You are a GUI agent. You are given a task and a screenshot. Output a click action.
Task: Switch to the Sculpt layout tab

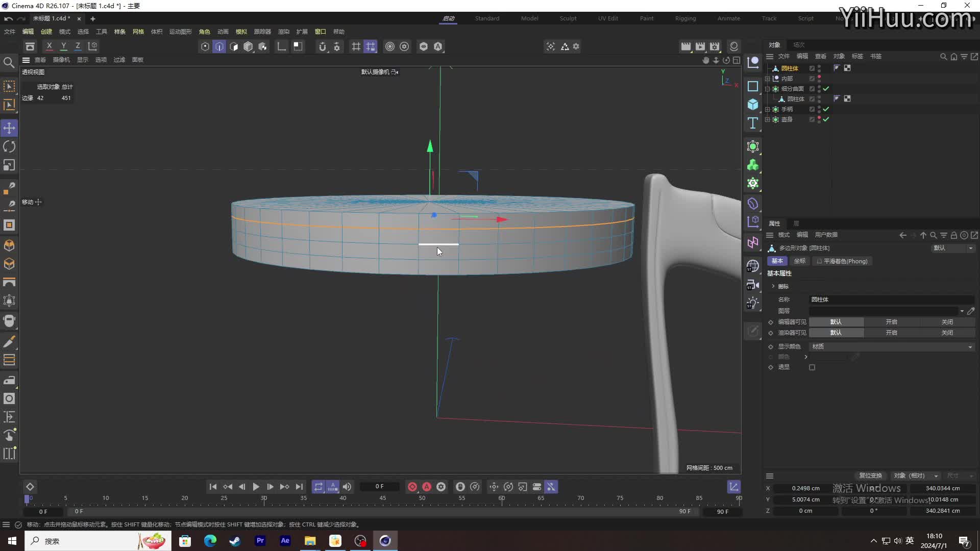click(x=568, y=18)
